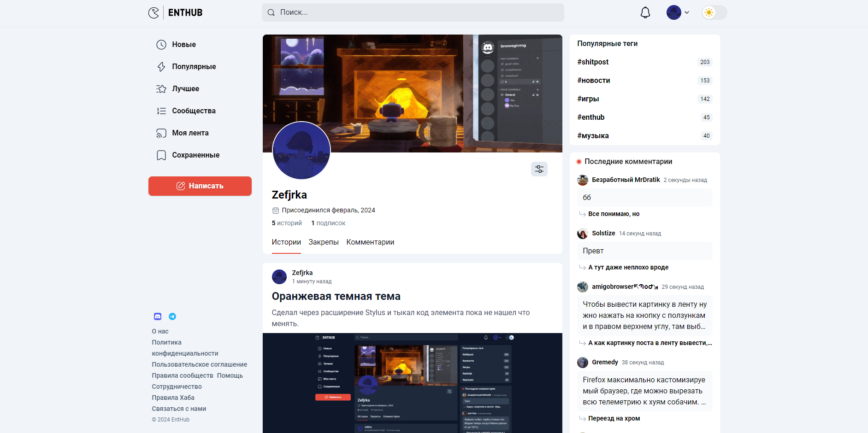Viewport: 868px width, 433px height.
Task: Select the #новости tag
Action: [x=594, y=81]
